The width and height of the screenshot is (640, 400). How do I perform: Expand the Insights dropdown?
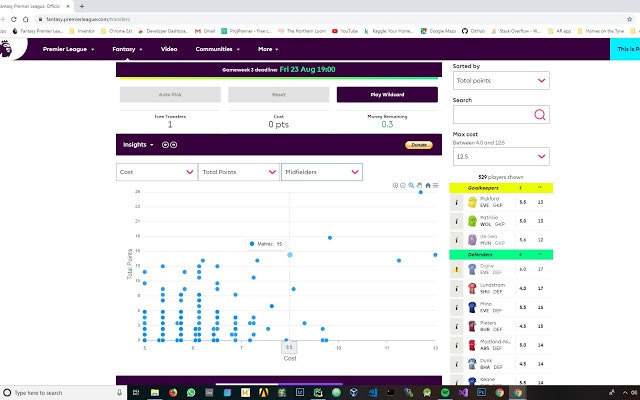point(138,144)
